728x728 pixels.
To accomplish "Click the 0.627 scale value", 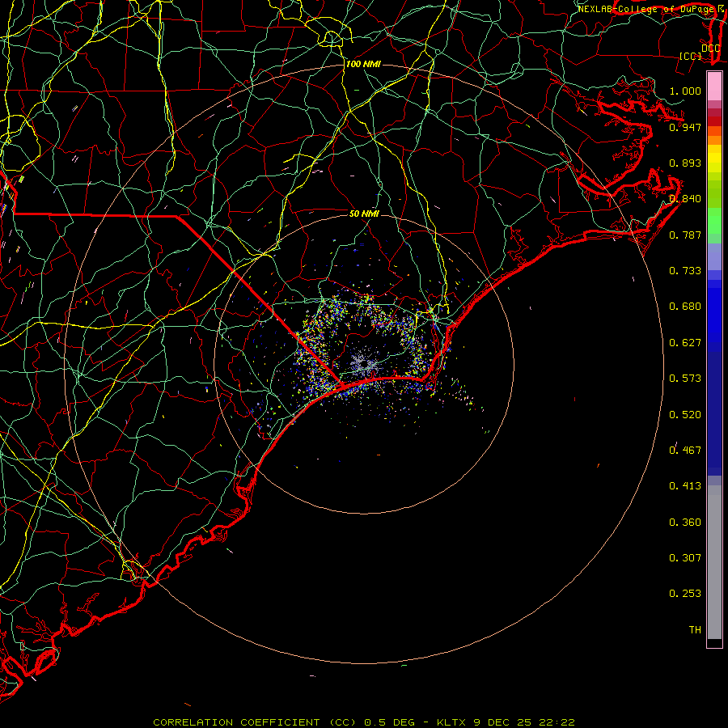I will click(x=685, y=343).
